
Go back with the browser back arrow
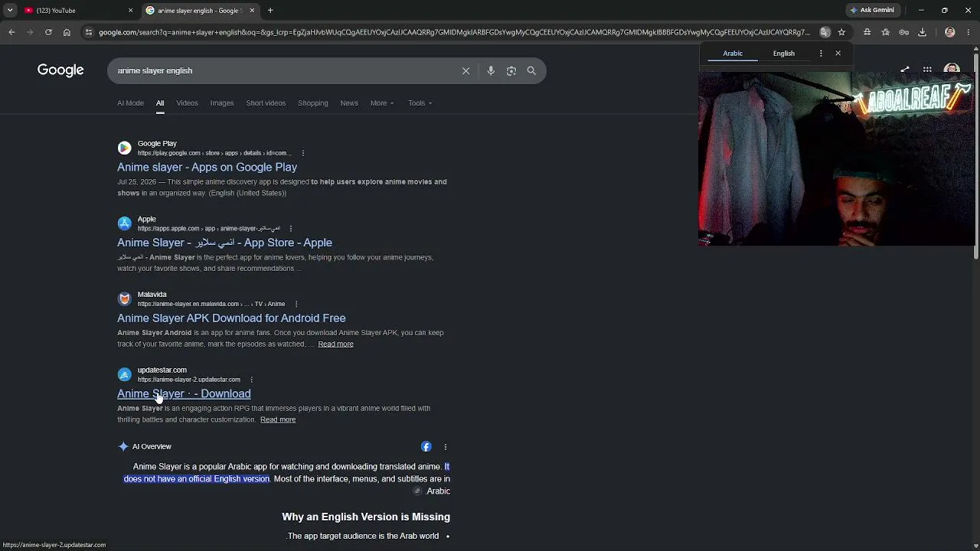point(11,32)
